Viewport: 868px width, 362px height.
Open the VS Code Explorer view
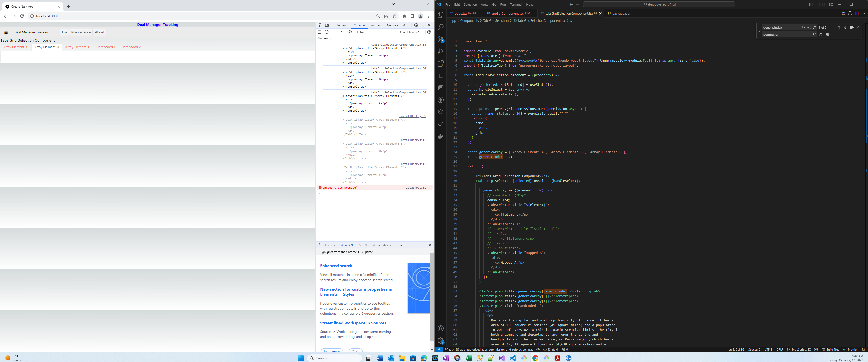click(440, 15)
